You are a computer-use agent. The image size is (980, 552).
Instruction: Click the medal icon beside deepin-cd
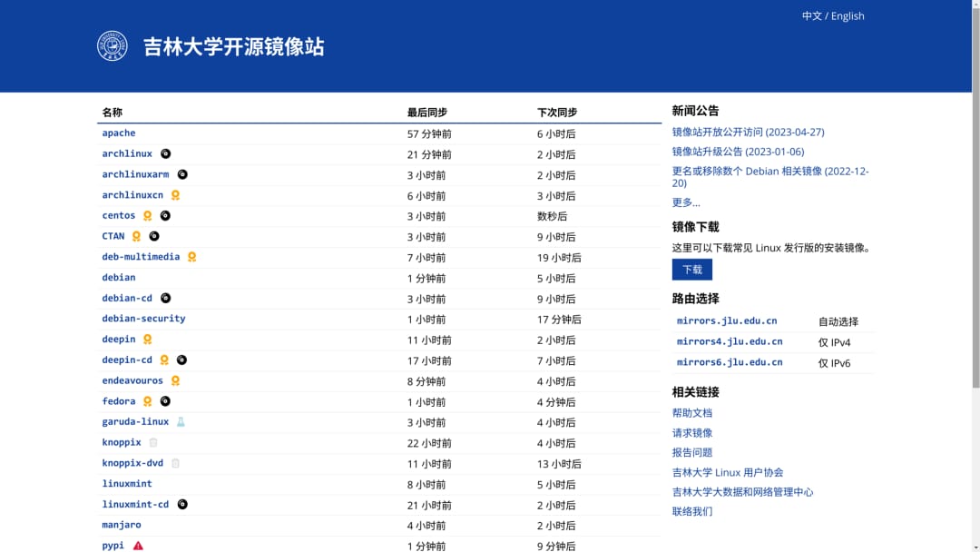pyautogui.click(x=164, y=360)
